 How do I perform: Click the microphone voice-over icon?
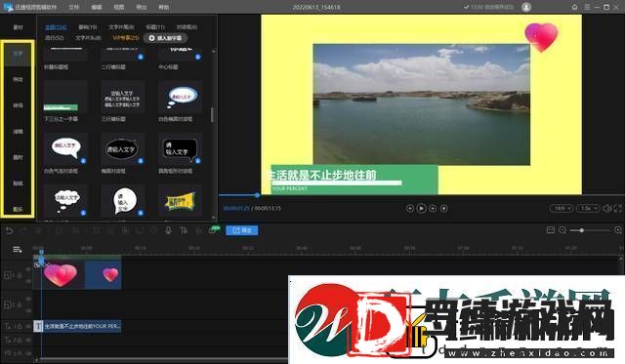168,230
